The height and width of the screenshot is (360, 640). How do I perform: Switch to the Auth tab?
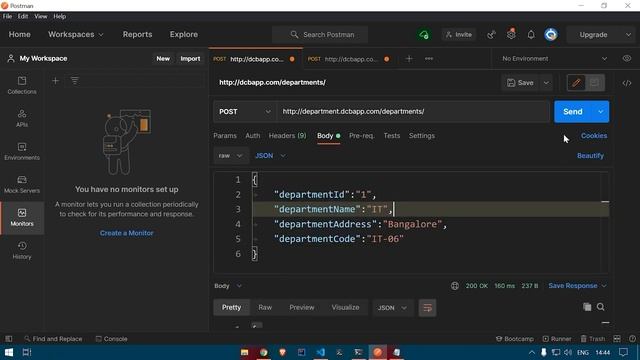(253, 136)
